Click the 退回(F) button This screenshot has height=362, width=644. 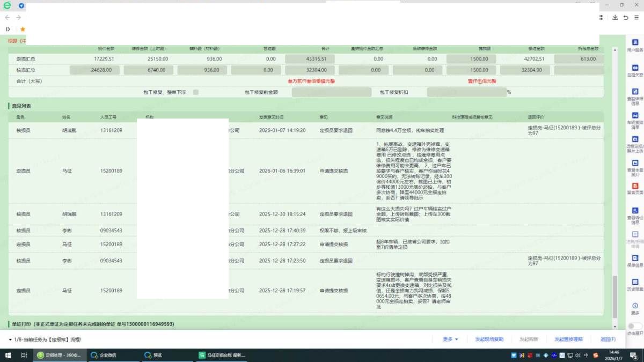pos(608,339)
